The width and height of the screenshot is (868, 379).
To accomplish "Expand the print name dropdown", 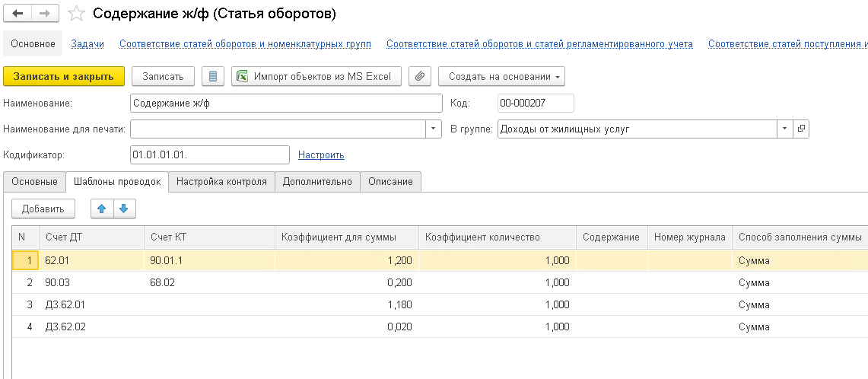I will click(434, 129).
